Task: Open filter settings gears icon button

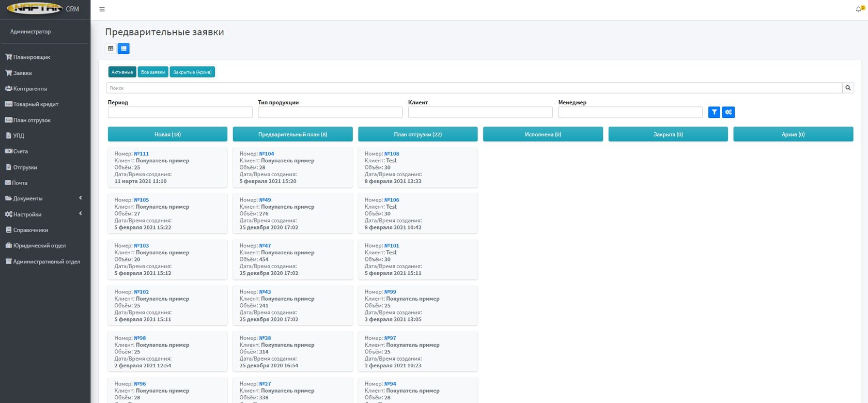Action: tap(729, 112)
